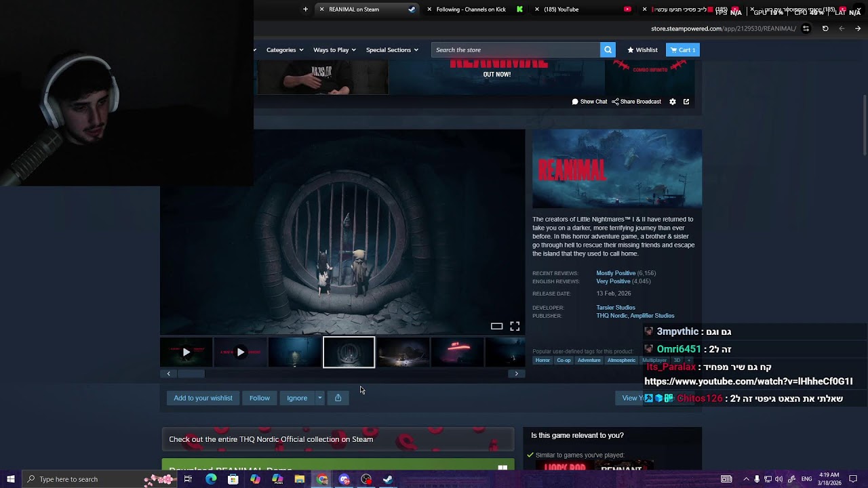Toggle theater mode on the media viewer
This screenshot has height=488, width=868.
tap(497, 326)
